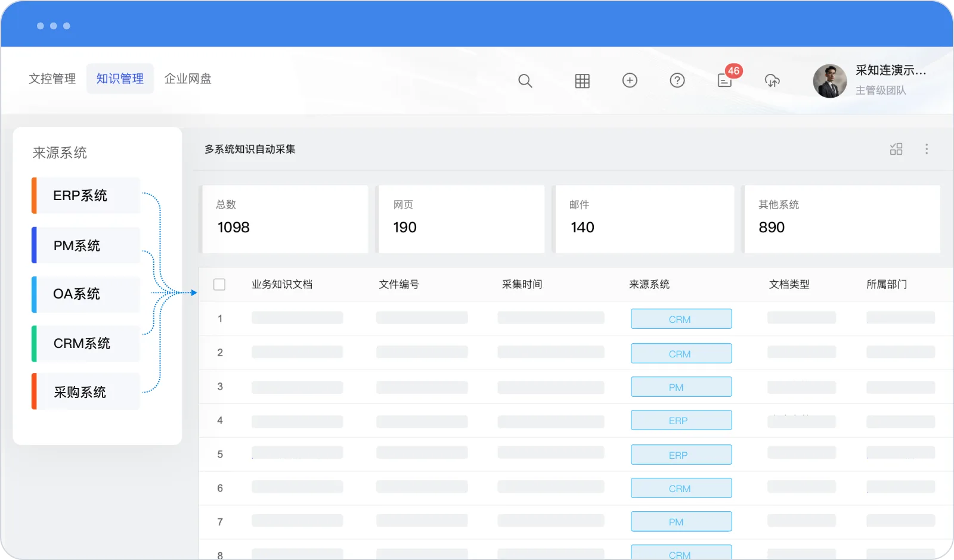Viewport: 954px width, 560px height.
Task: Open the vertical three-dot more menu
Action: point(927,149)
